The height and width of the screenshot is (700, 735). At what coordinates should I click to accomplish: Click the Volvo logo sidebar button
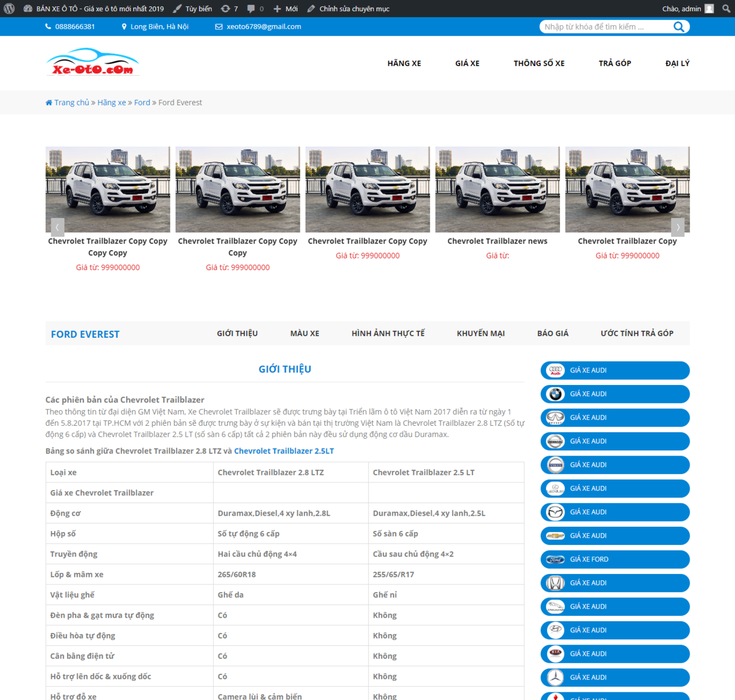coord(615,465)
